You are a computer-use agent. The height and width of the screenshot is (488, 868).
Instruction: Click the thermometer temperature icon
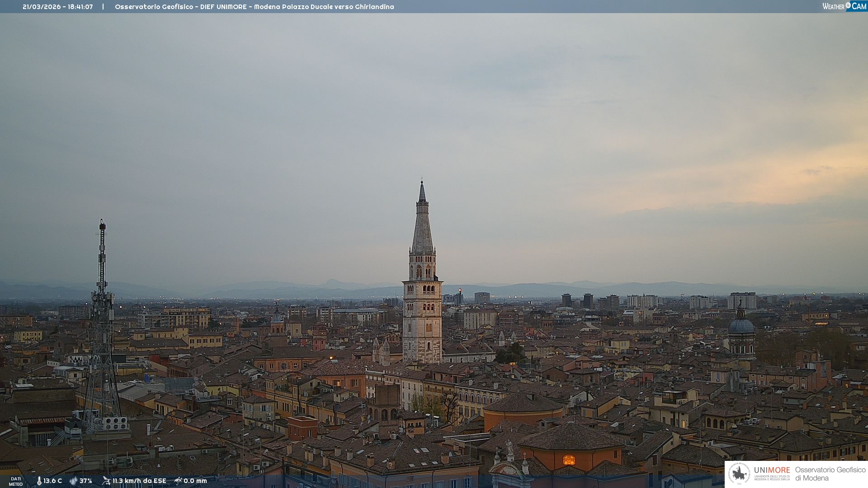[x=39, y=481]
